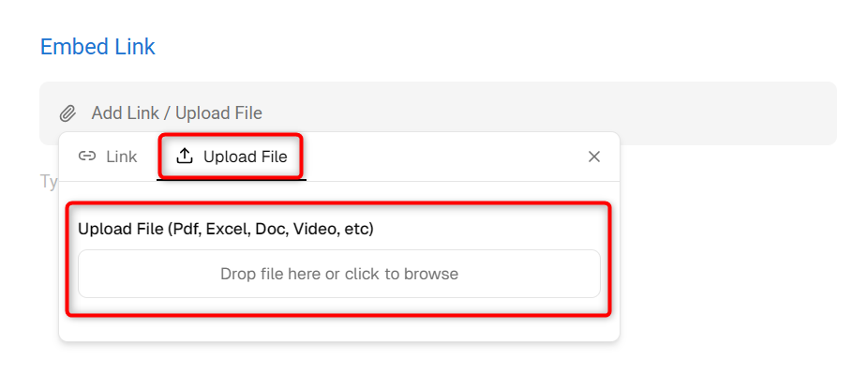Click the upload arrow tray icon
Image resolution: width=868 pixels, height=389 pixels.
pos(185,157)
